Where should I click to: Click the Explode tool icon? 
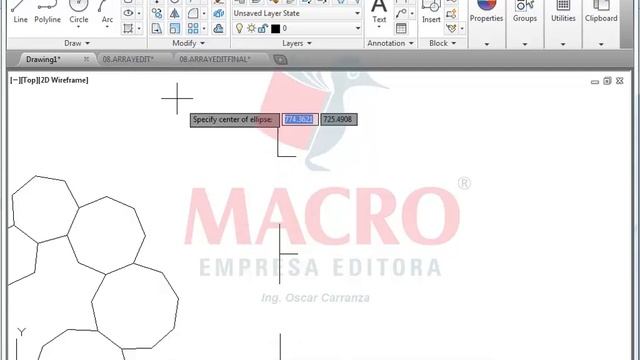[x=218, y=13]
